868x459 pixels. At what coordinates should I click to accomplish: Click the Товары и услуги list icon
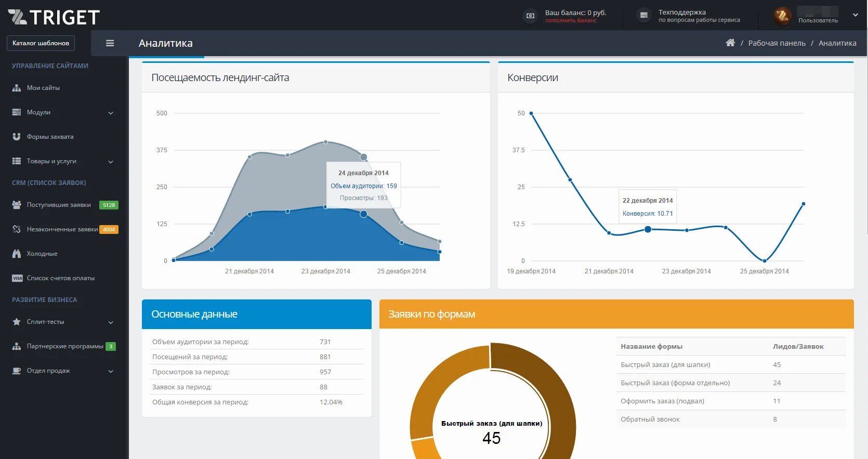point(17,161)
